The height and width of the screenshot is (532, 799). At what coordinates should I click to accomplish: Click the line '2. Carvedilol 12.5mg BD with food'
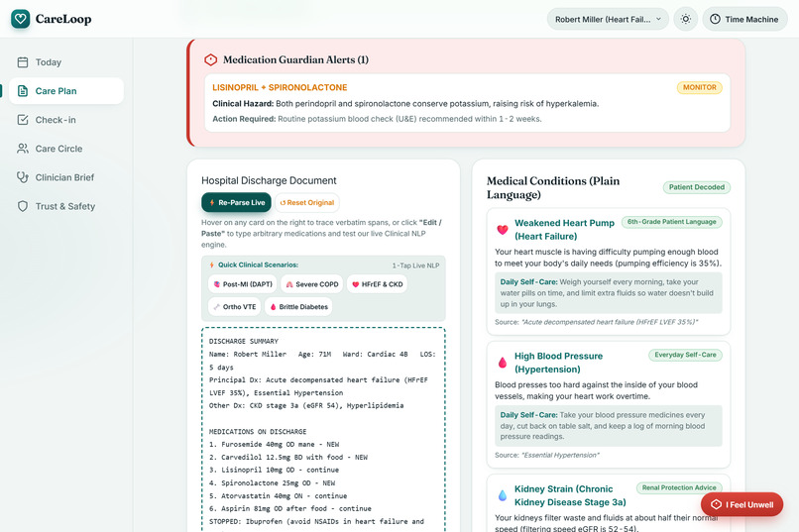click(288, 457)
